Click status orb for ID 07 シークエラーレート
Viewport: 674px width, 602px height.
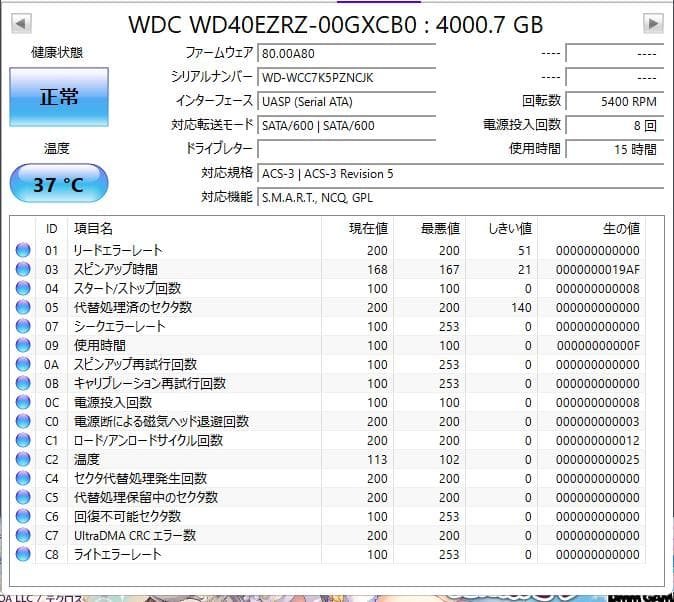(23, 326)
